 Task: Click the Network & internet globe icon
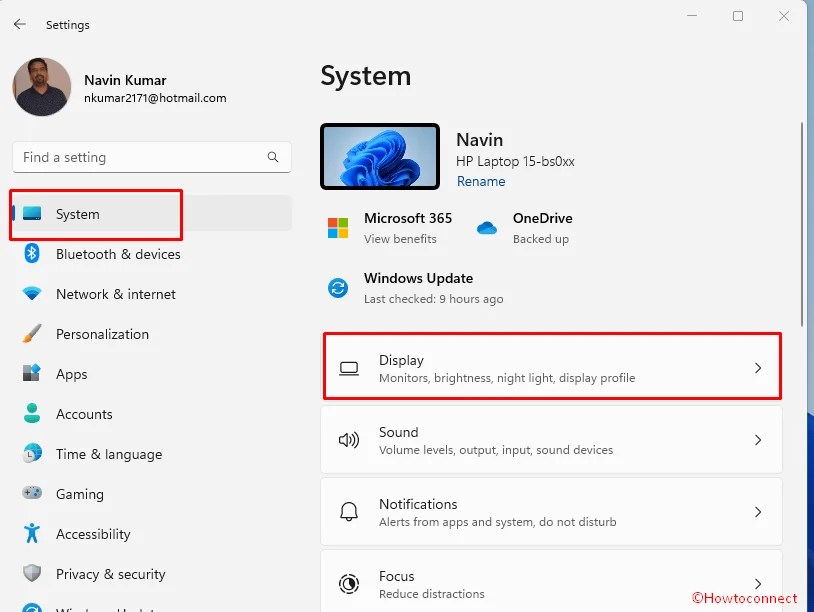(x=33, y=294)
